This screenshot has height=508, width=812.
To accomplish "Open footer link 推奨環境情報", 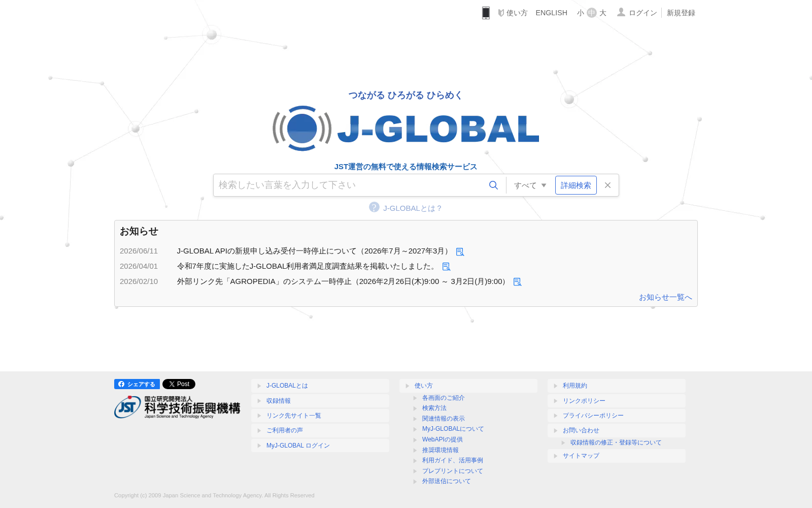I will coord(440,450).
